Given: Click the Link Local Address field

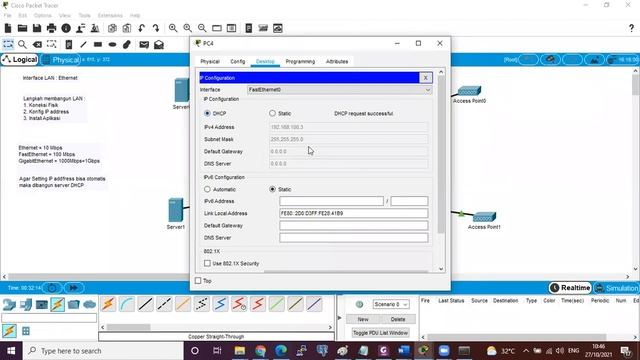Looking at the screenshot, I should [353, 213].
